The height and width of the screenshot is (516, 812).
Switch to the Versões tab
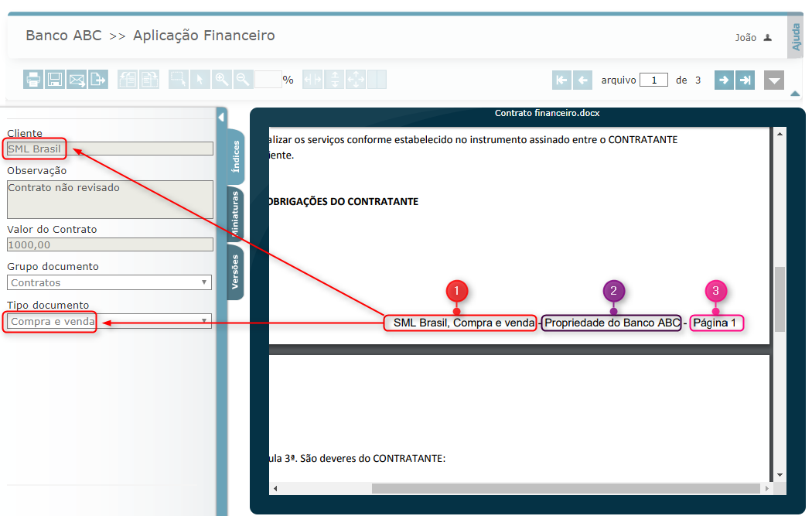[235, 272]
